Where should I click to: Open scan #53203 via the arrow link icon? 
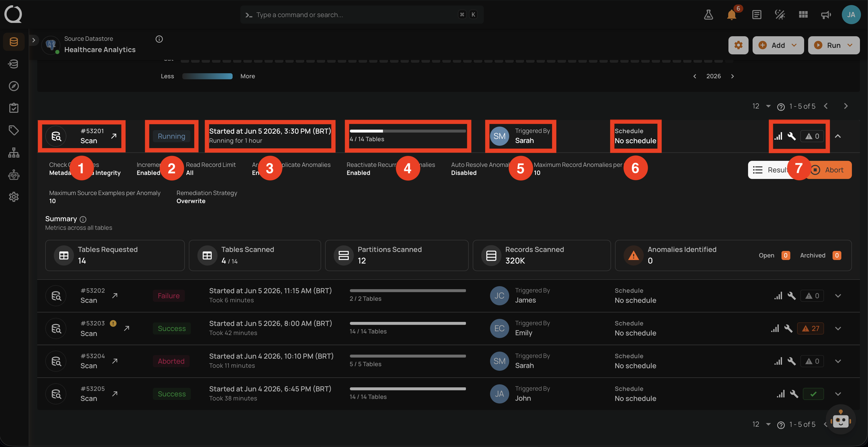point(127,328)
